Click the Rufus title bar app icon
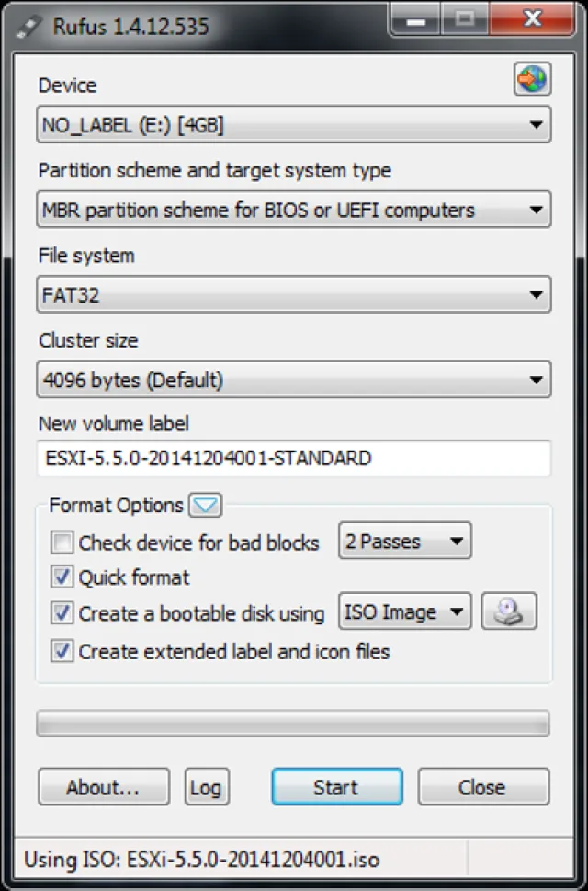 [x=28, y=25]
